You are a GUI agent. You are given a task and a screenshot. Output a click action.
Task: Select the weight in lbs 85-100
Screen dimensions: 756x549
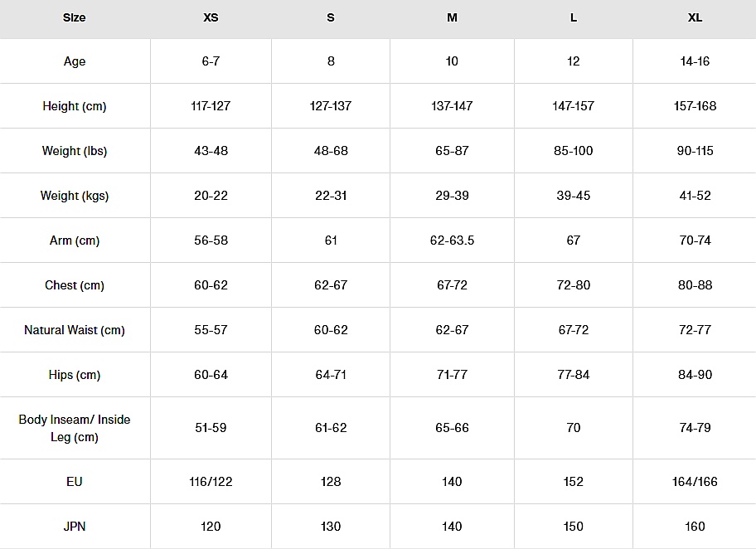574,151
